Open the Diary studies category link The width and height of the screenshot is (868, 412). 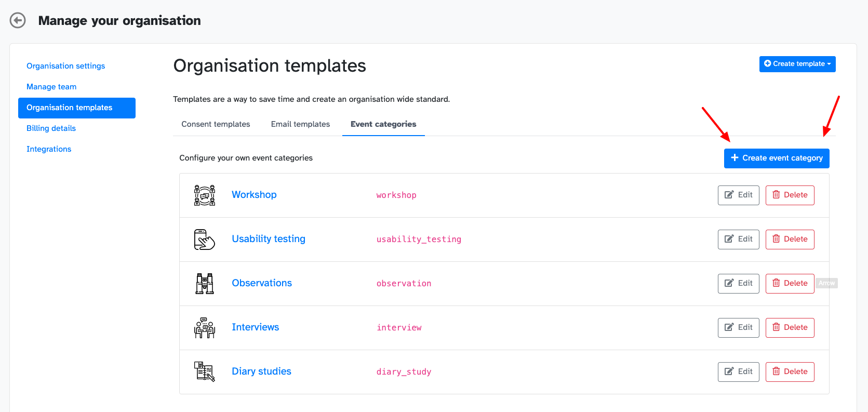(x=261, y=371)
